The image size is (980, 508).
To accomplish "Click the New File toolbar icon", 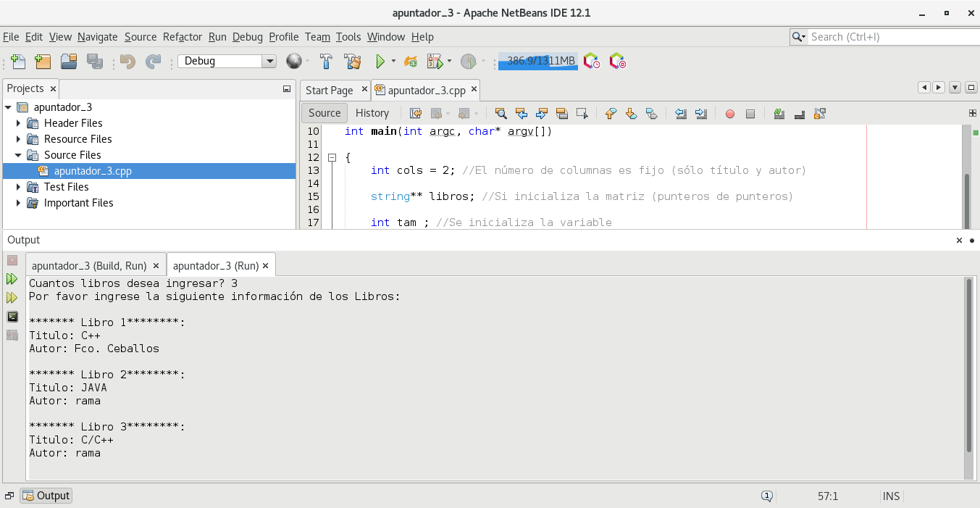I will [19, 62].
